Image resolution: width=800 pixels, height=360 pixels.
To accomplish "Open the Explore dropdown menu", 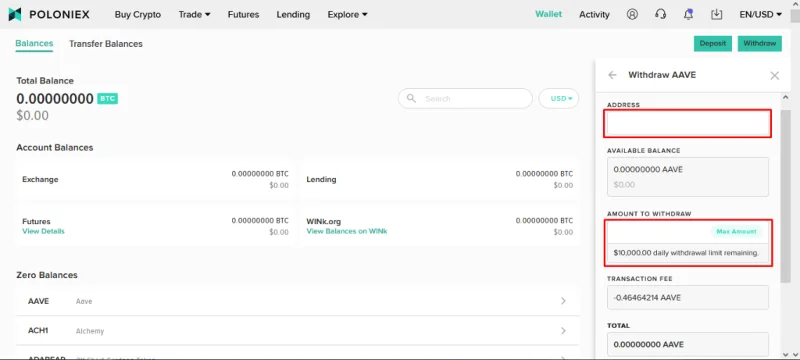I will (x=347, y=14).
